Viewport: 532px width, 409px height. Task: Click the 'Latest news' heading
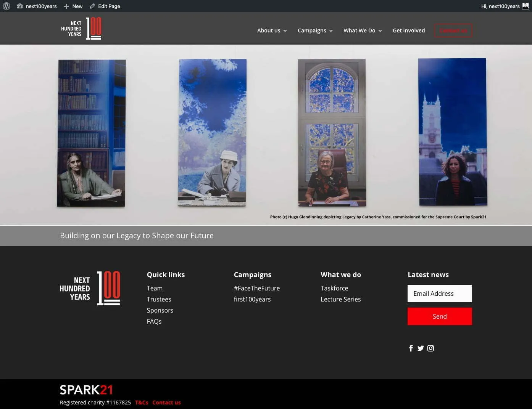click(428, 274)
